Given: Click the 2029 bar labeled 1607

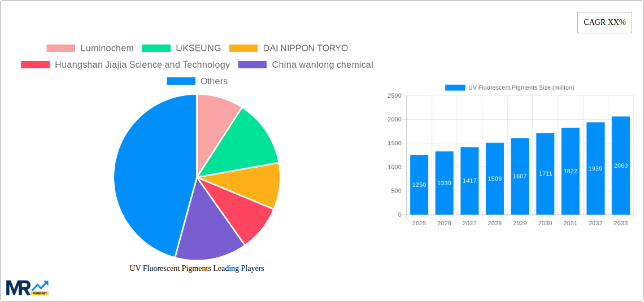Looking at the screenshot, I should (520, 177).
